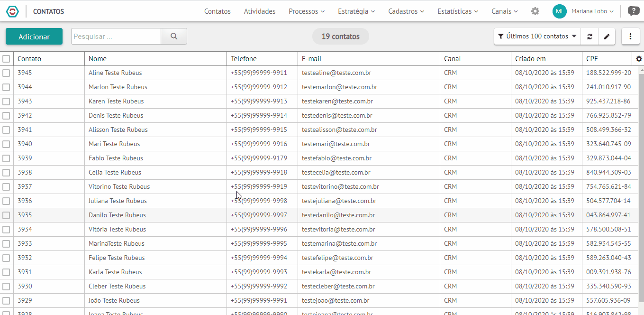Click the pencil edit icon

tap(607, 37)
